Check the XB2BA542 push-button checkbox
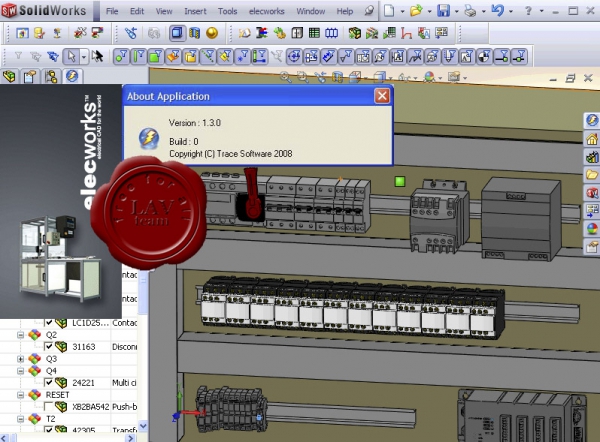This screenshot has height=442, width=600. [49, 406]
